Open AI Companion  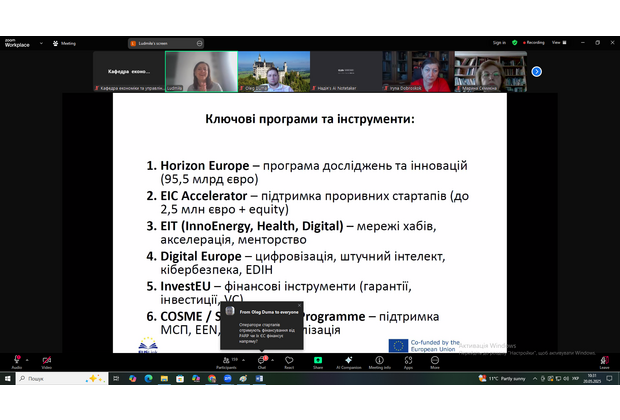tap(349, 361)
